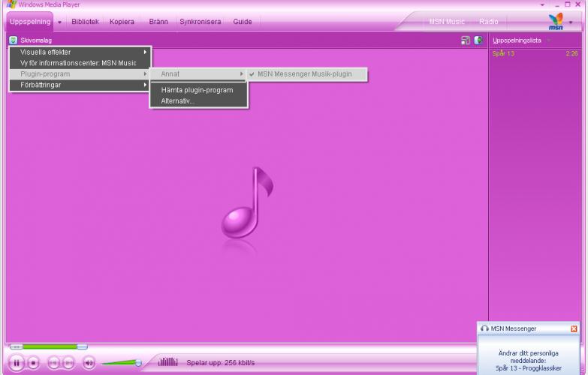Click the previous track button
This screenshot has height=375, width=588.
(54, 363)
